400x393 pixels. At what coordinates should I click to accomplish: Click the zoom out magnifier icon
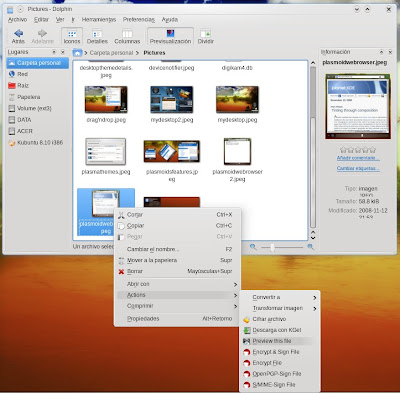tap(253, 247)
